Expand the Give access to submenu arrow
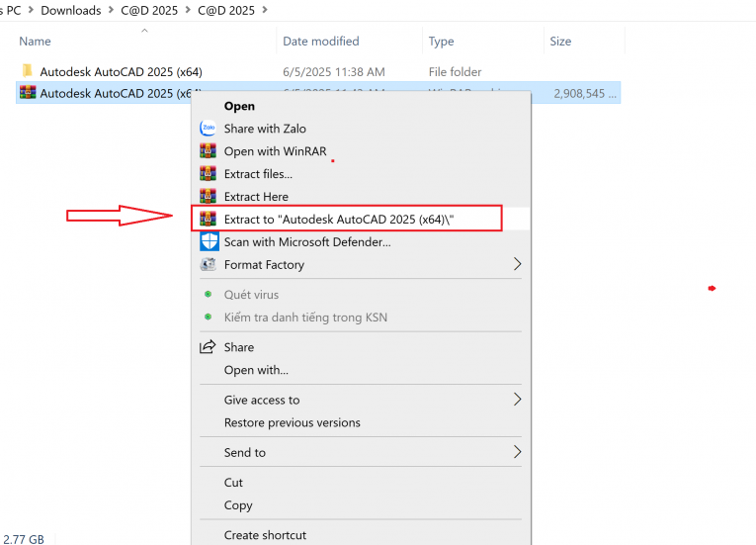 [x=517, y=400]
